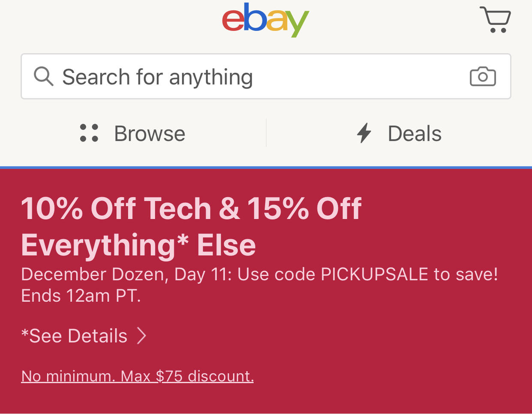Open the shopping cart
Image resolution: width=532 pixels, height=414 pixels.
pyautogui.click(x=495, y=20)
